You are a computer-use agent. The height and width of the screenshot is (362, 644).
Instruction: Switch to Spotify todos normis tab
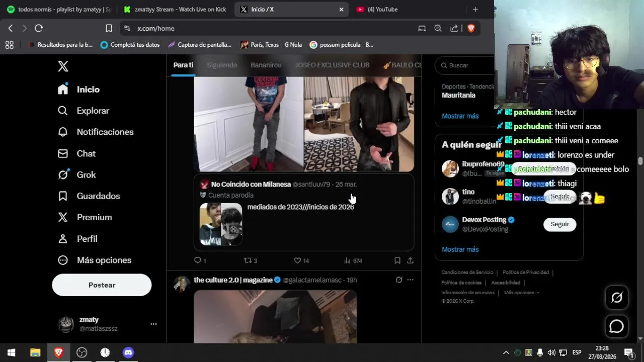59,9
